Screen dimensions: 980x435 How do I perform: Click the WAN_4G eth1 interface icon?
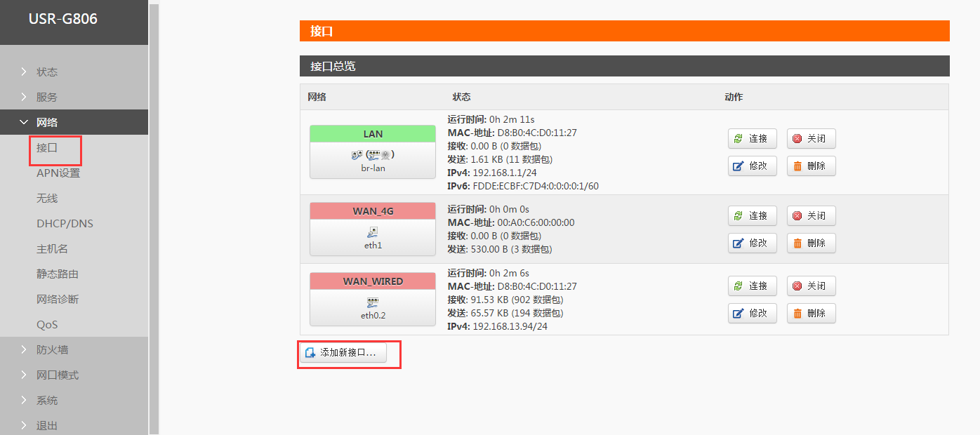click(373, 232)
